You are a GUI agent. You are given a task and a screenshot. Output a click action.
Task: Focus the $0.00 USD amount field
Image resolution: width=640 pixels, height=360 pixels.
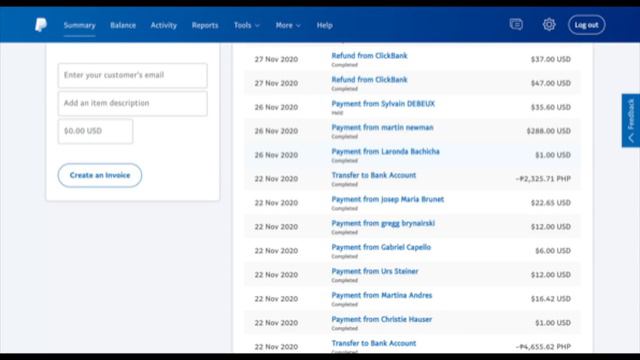(x=96, y=131)
